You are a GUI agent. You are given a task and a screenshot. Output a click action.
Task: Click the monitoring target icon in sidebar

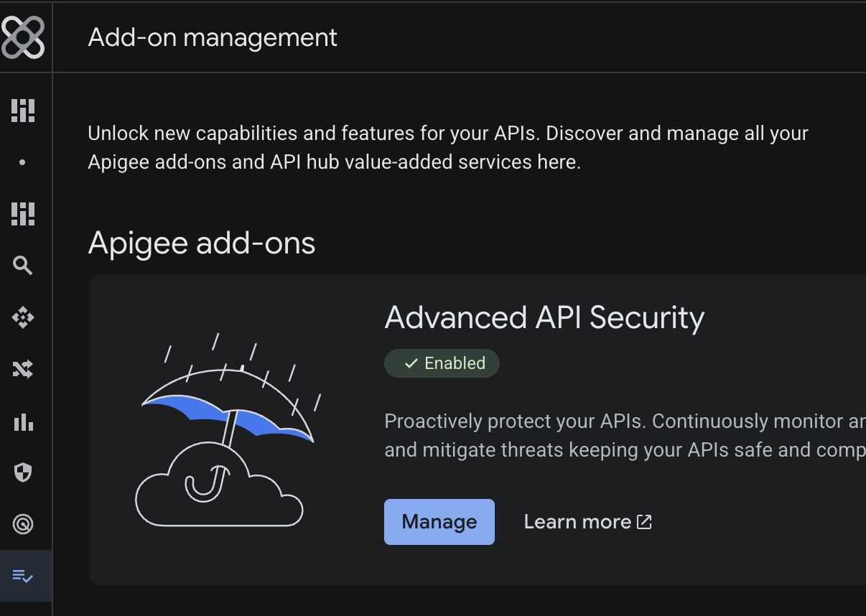click(x=22, y=523)
